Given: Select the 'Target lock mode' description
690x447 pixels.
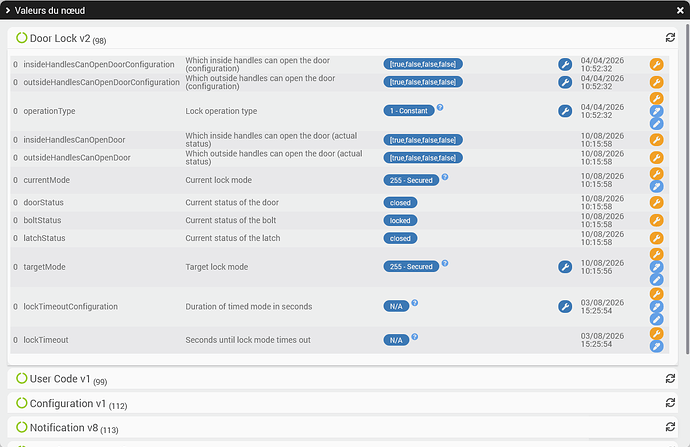Looking at the screenshot, I should pyautogui.click(x=217, y=267).
